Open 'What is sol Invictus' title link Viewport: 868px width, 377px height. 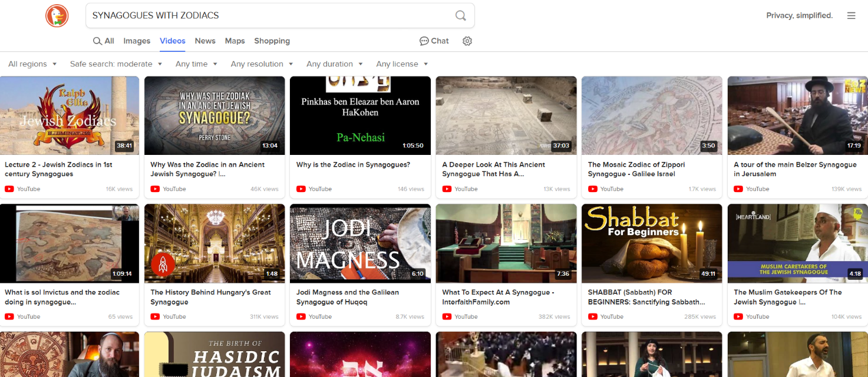pyautogui.click(x=62, y=297)
